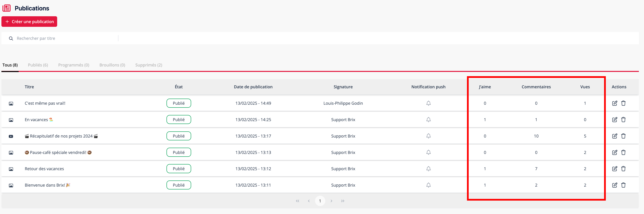644x214 pixels.
Task: Click the Titre column header
Action: 29,87
